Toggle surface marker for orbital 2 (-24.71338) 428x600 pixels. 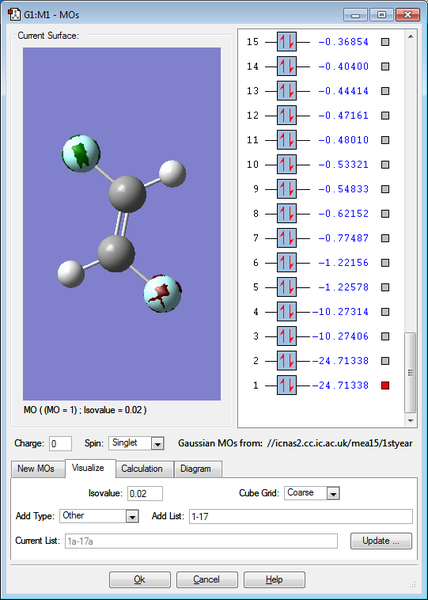(385, 360)
